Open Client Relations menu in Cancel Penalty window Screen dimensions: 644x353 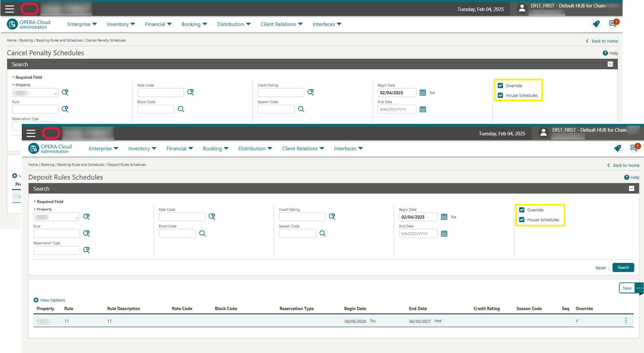point(282,24)
